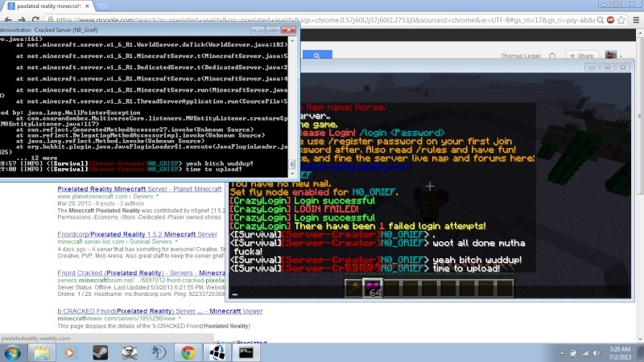Viewport: 644px width, 362px height.
Task: Maximize the Cracked Server console window
Action: [x=273, y=30]
